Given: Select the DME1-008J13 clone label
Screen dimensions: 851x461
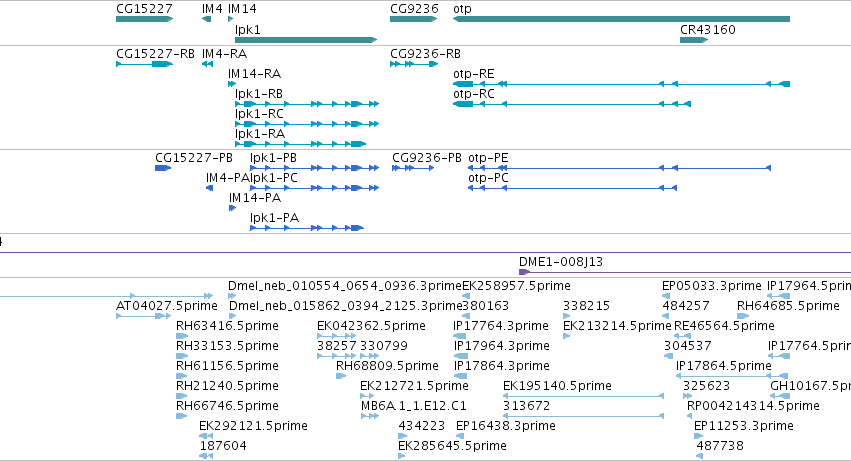Looking at the screenshot, I should click(561, 262).
